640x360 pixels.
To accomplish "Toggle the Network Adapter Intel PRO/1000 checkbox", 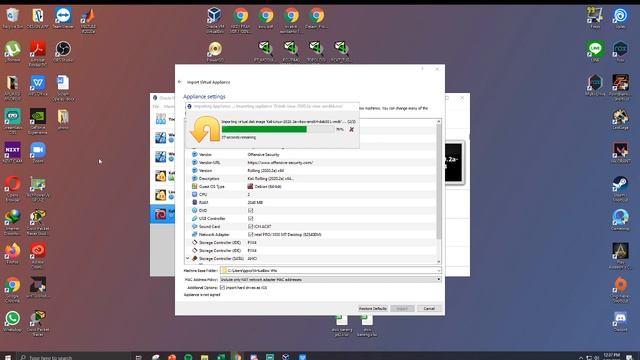I will tap(250, 234).
